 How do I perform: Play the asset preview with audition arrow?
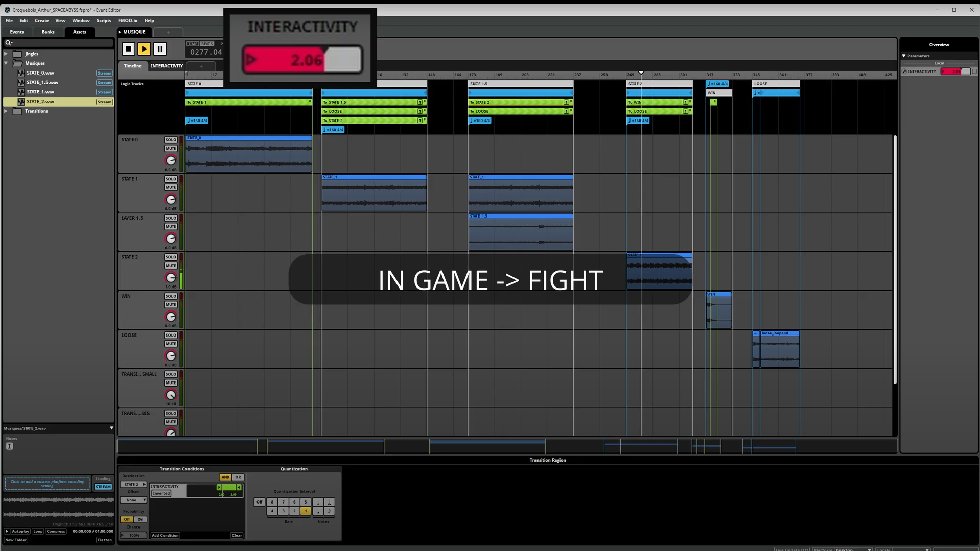pyautogui.click(x=7, y=531)
